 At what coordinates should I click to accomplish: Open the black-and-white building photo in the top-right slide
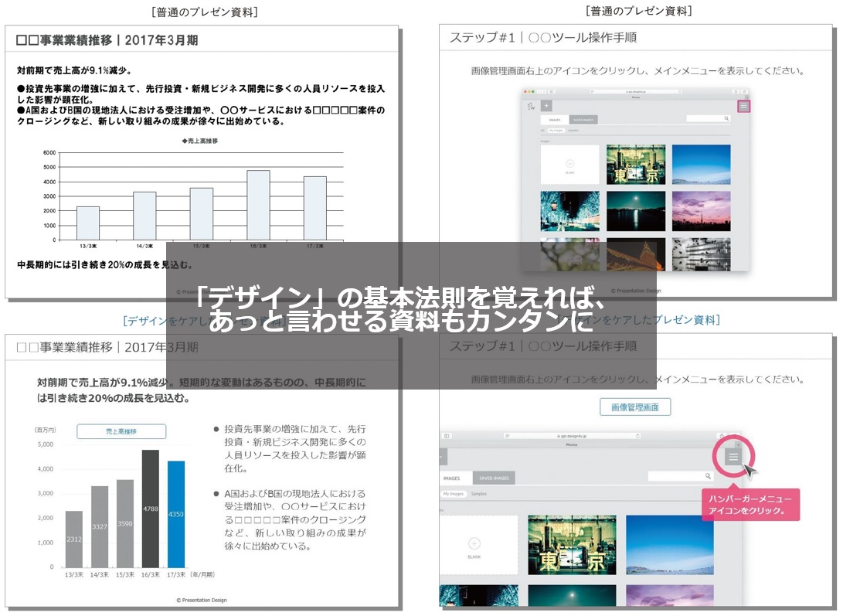pyautogui.click(x=702, y=254)
